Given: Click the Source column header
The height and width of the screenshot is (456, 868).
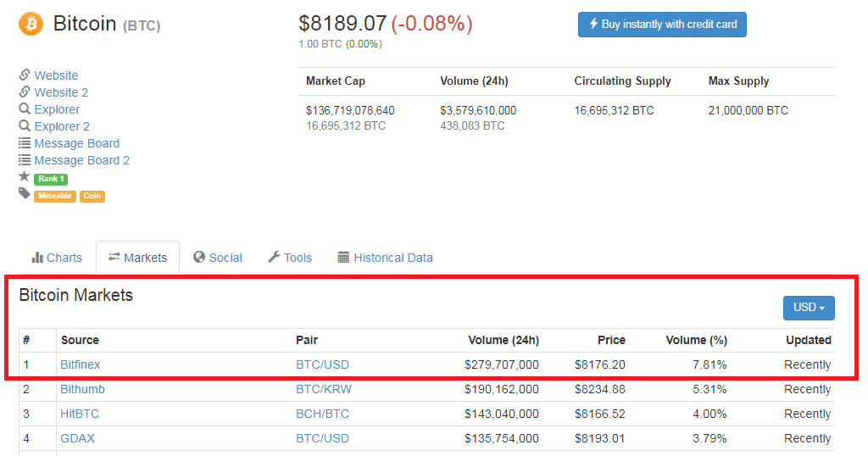Looking at the screenshot, I should click(80, 340).
